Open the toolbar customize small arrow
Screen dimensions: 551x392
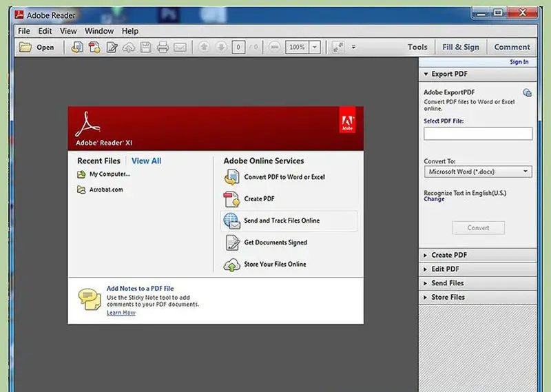click(x=353, y=47)
